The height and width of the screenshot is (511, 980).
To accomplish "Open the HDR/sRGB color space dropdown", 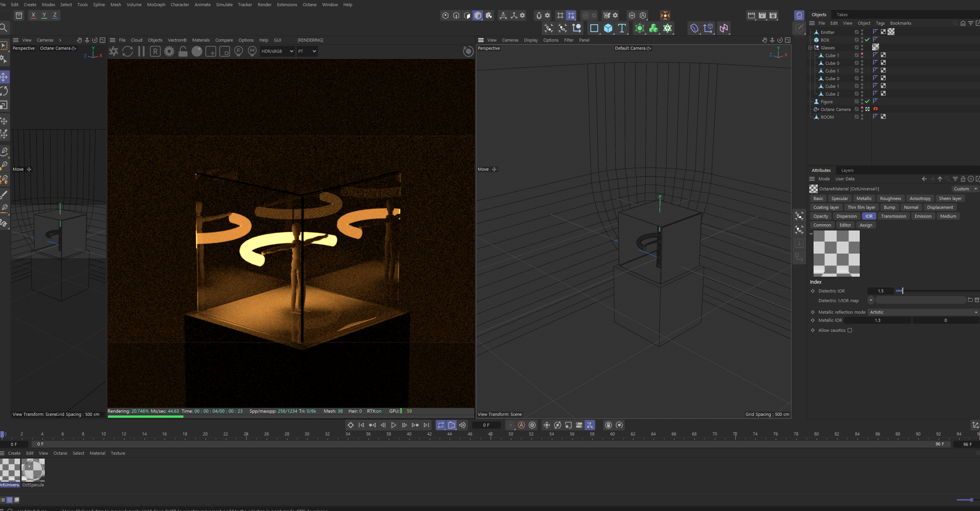I will [x=277, y=51].
